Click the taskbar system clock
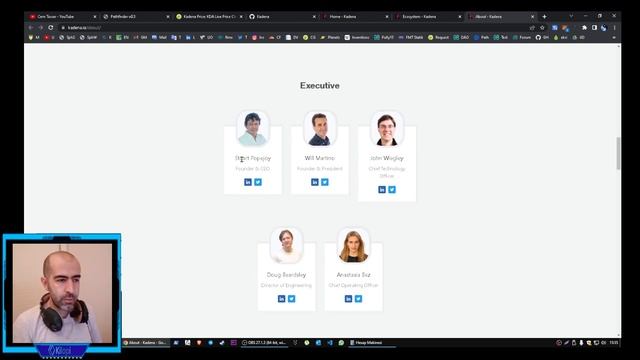Image resolution: width=640 pixels, height=360 pixels. (613, 342)
